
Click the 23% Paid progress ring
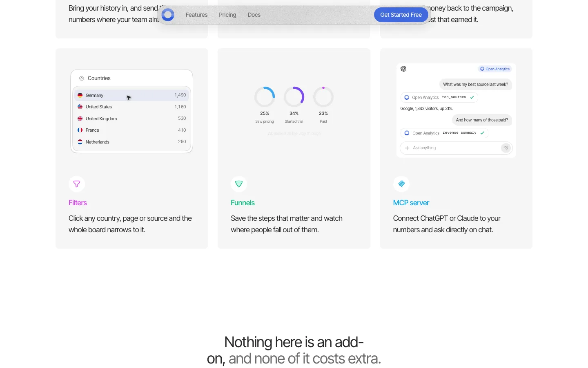click(x=323, y=97)
